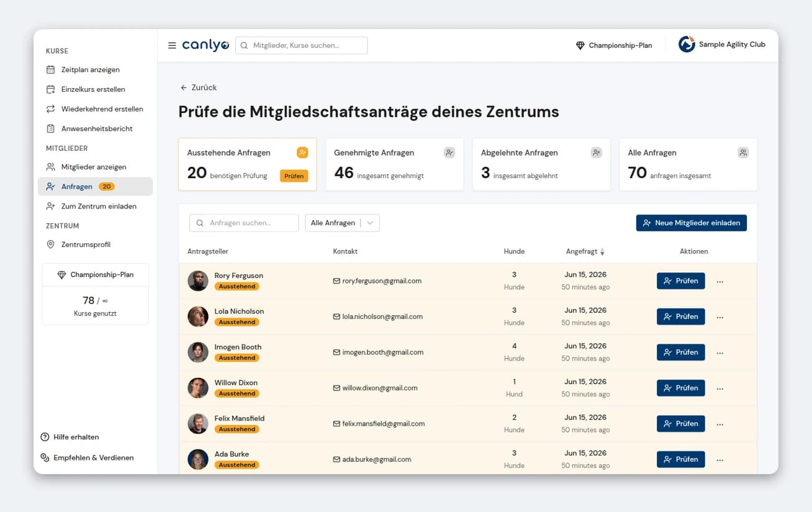Click the email lola.nicholson@gmail.com
Image resolution: width=812 pixels, height=512 pixels.
point(382,317)
